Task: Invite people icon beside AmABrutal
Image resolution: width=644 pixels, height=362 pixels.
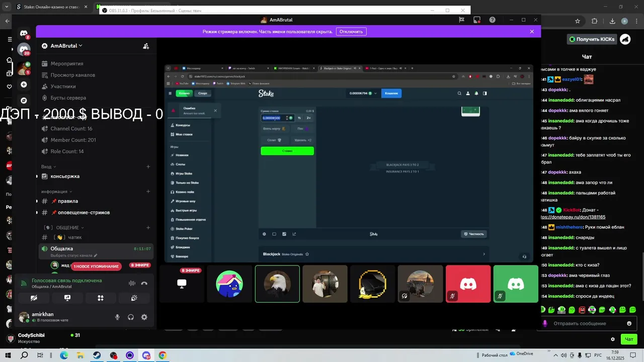Action: (x=146, y=46)
